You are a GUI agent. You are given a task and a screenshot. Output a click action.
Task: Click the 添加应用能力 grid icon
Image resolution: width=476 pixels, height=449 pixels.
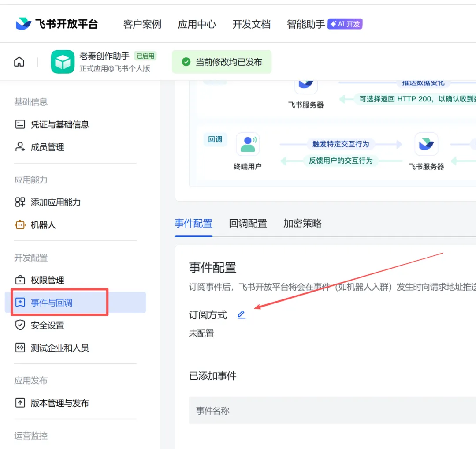pyautogui.click(x=20, y=202)
